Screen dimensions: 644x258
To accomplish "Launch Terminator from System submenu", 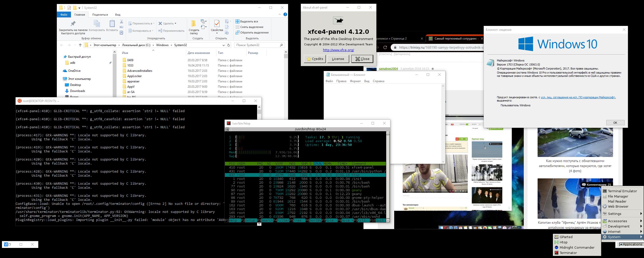I will [577, 253].
